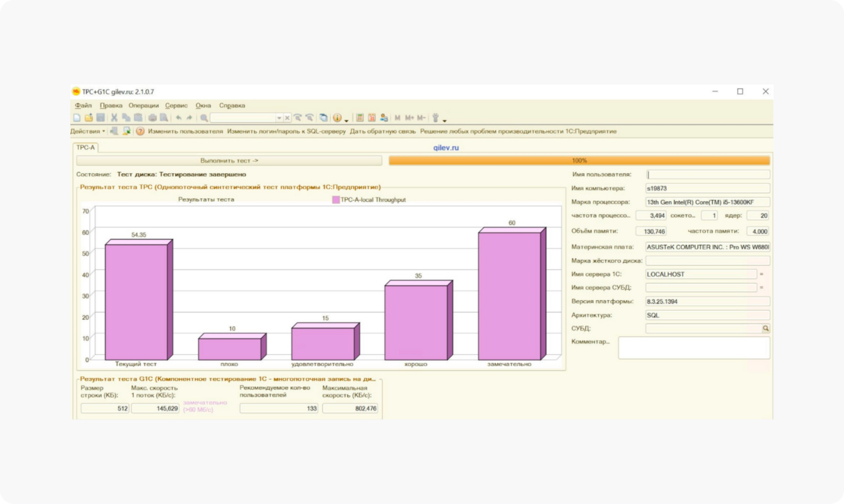The image size is (844, 504).
Task: Open the Операции menu
Action: 144,105
